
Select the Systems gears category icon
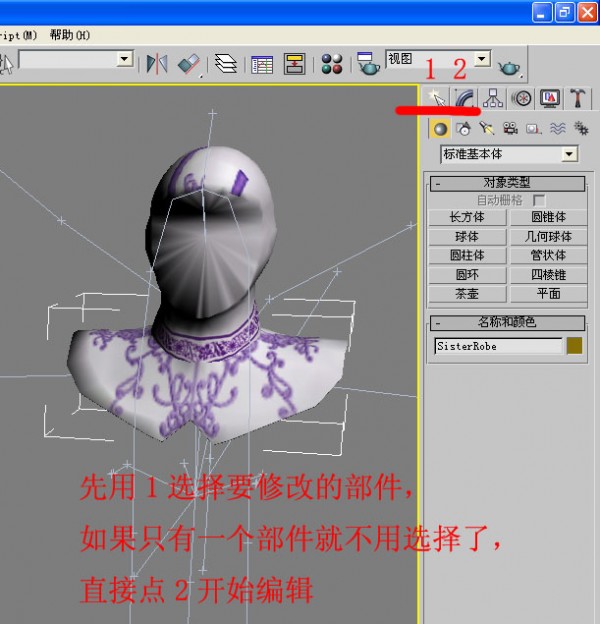click(581, 129)
